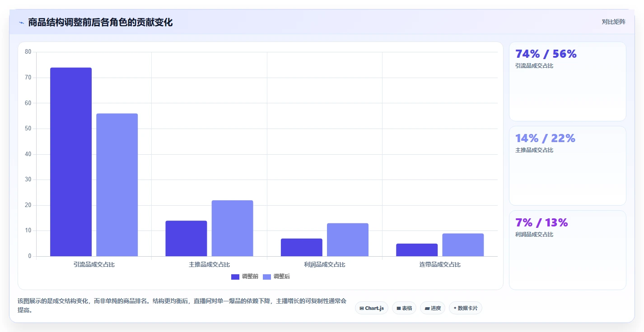Click the 调整后 bar for 引流品成交占比

point(117,185)
